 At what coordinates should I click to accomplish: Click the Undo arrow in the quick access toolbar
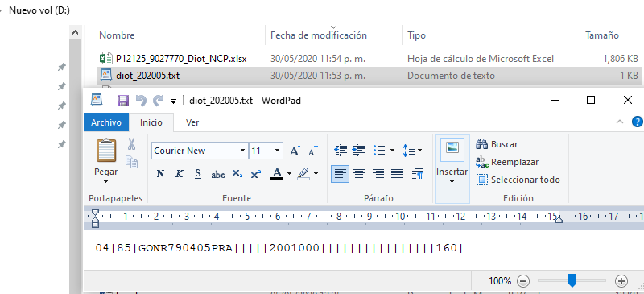coord(141,101)
